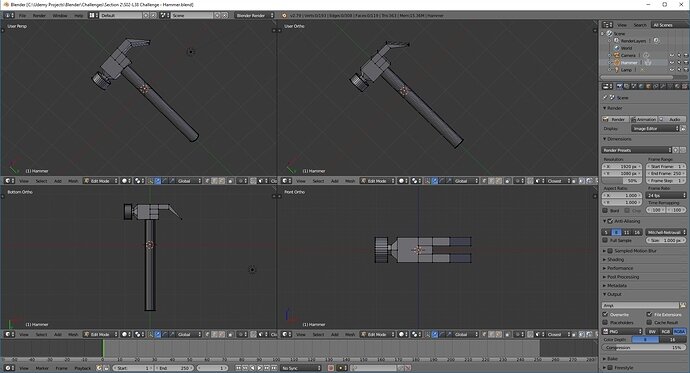
Task: Open the File menu
Action: coord(22,15)
